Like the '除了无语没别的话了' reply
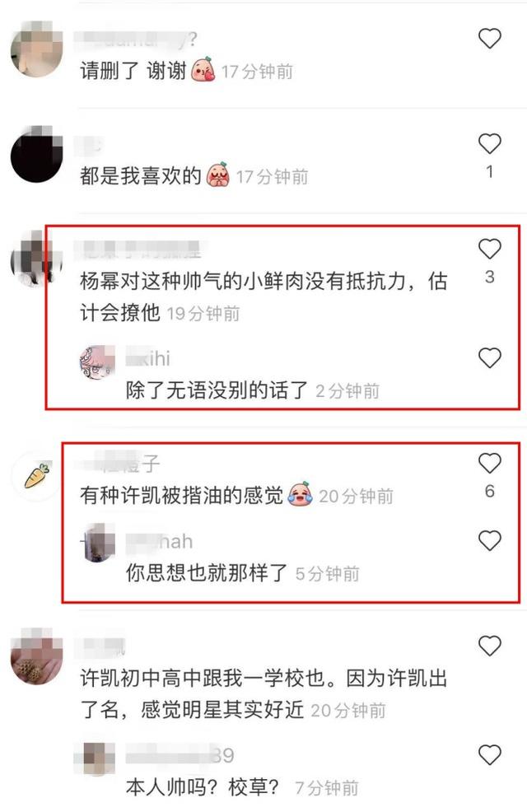This screenshot has width=527, height=812. click(489, 358)
